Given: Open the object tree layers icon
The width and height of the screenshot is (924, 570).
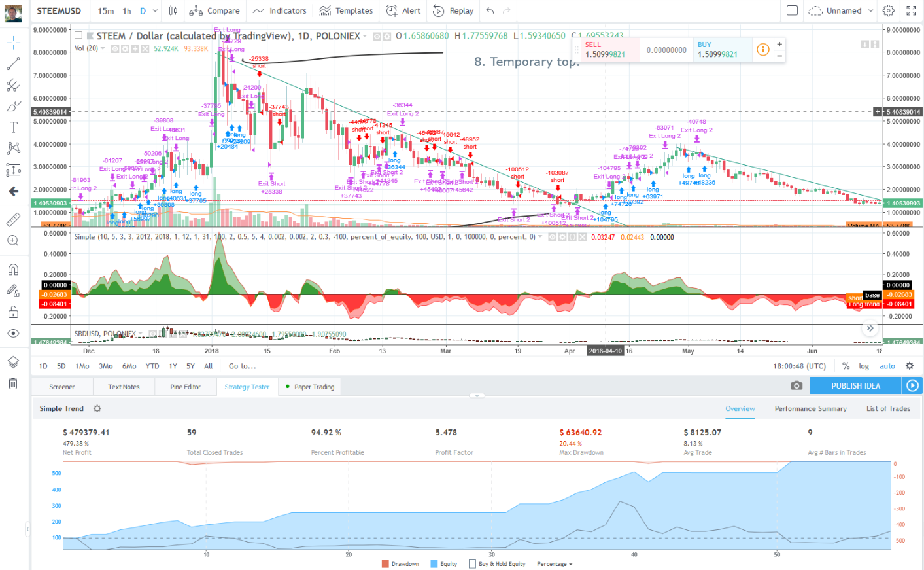Looking at the screenshot, I should (x=13, y=362).
